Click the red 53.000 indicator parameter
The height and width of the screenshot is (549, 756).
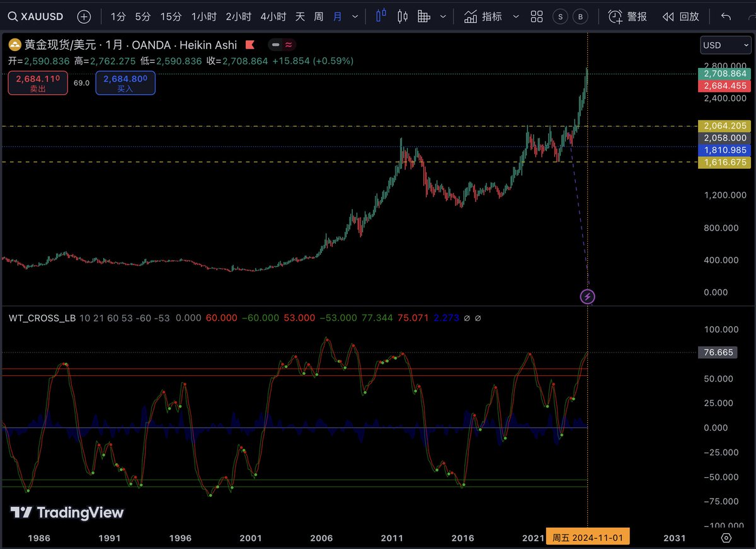[x=299, y=319]
